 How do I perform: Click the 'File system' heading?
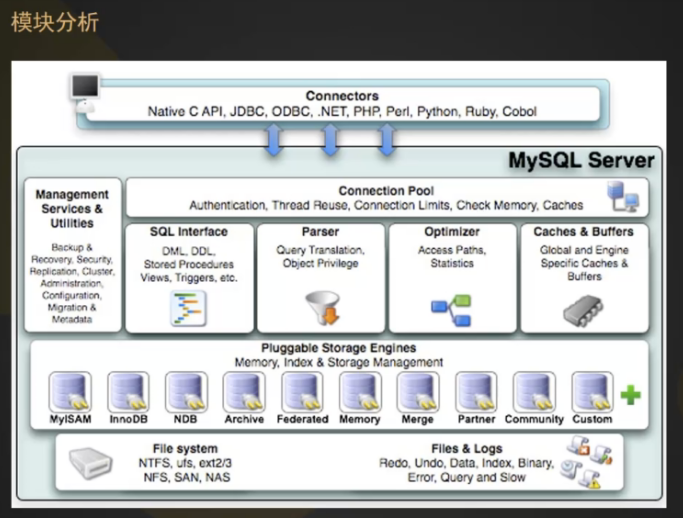click(185, 448)
